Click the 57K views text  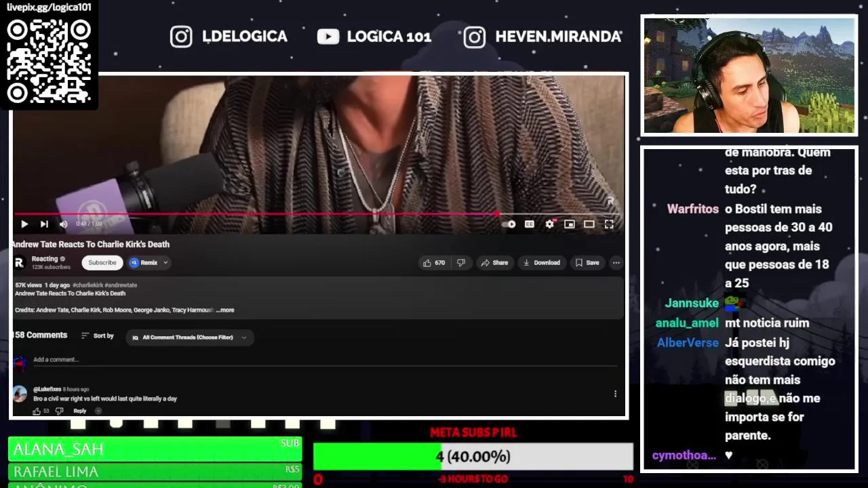pyautogui.click(x=28, y=285)
